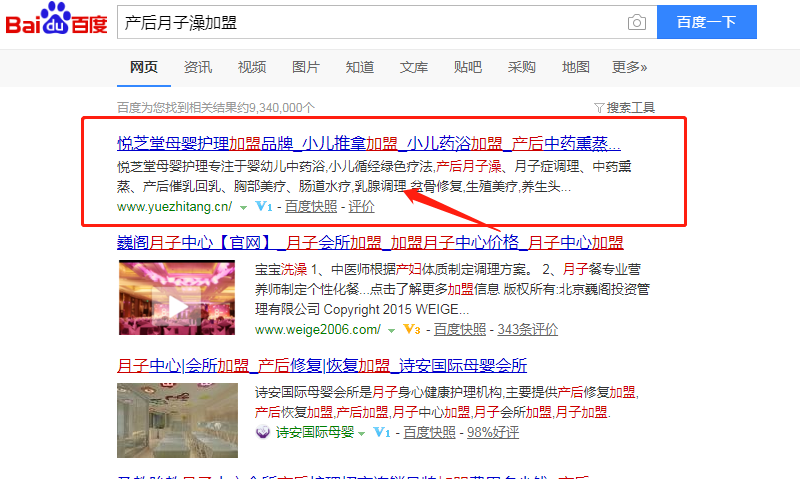Expand the 更多» category menu
The height and width of the screenshot is (479, 800).
tap(629, 67)
